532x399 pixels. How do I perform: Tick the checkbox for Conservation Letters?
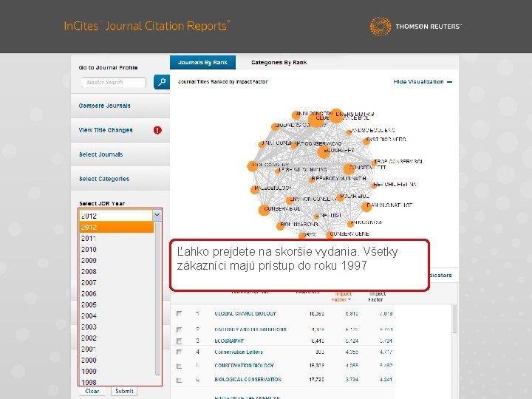(x=179, y=352)
